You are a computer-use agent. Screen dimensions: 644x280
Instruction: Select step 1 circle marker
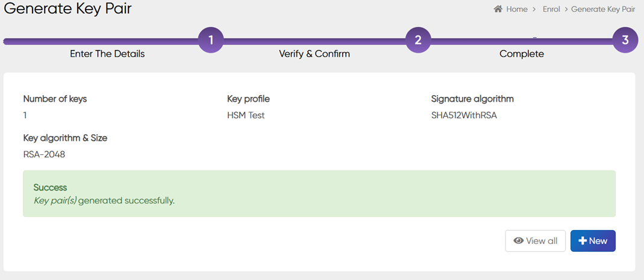211,40
